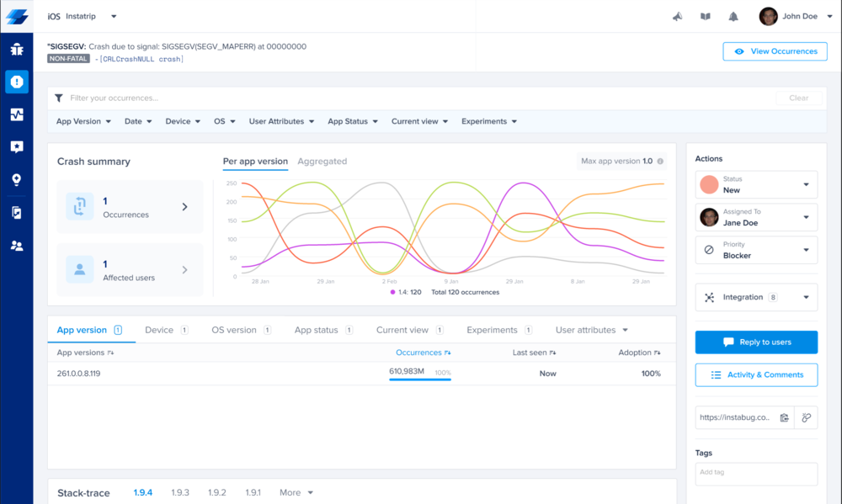Click the Reply to users button
This screenshot has height=504, width=842.
coord(756,342)
